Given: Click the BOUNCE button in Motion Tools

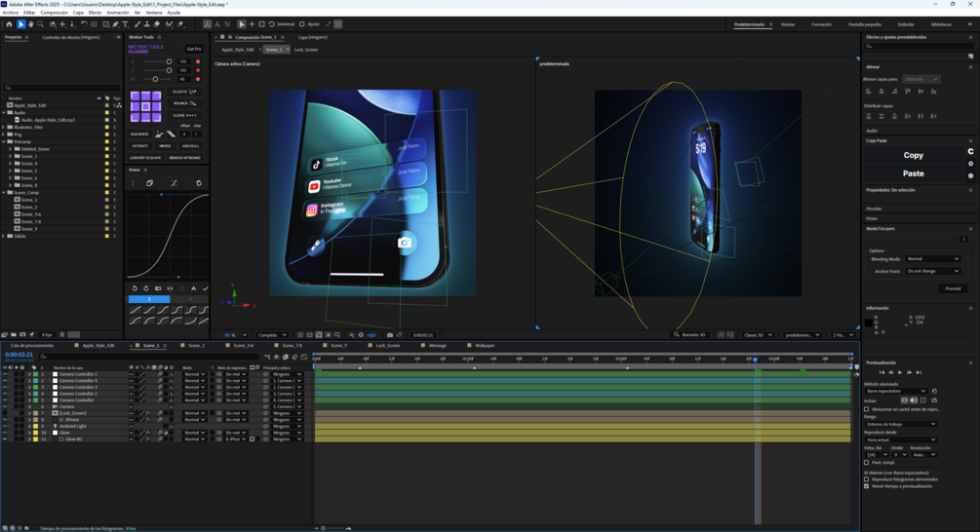Looking at the screenshot, I should (184, 103).
